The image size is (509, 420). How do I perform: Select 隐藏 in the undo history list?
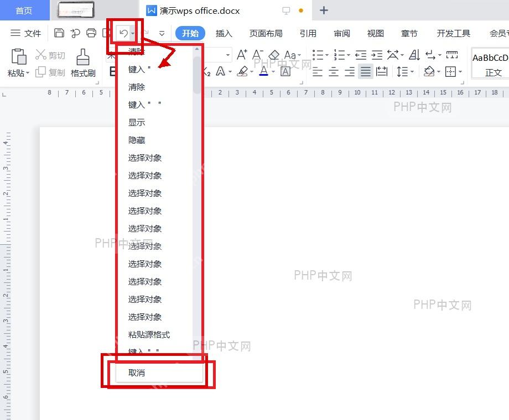(137, 140)
